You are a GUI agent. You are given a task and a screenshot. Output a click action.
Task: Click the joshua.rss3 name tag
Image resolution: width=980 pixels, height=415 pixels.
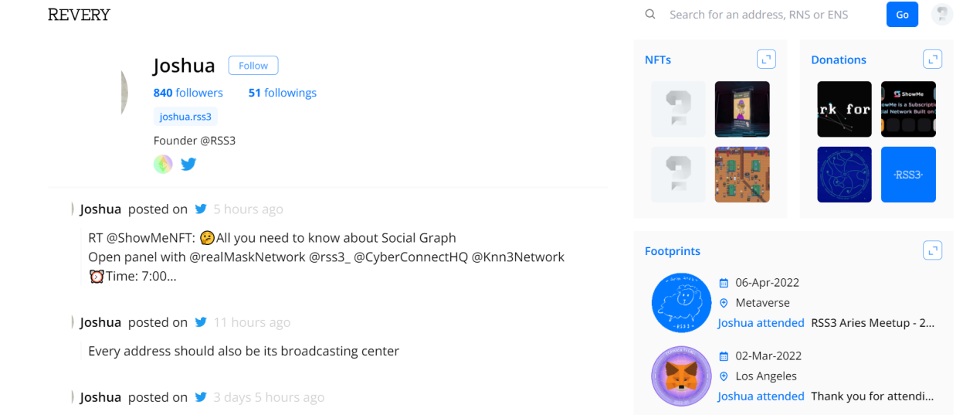[x=185, y=117]
